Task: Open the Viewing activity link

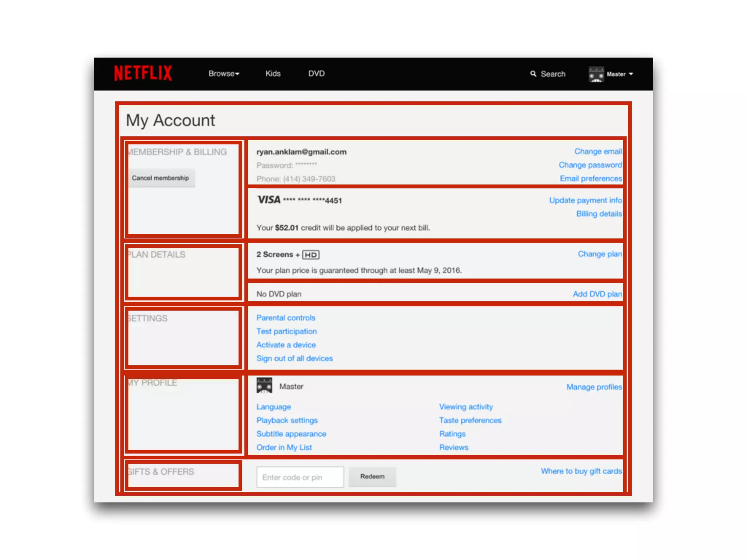Action: [x=466, y=407]
